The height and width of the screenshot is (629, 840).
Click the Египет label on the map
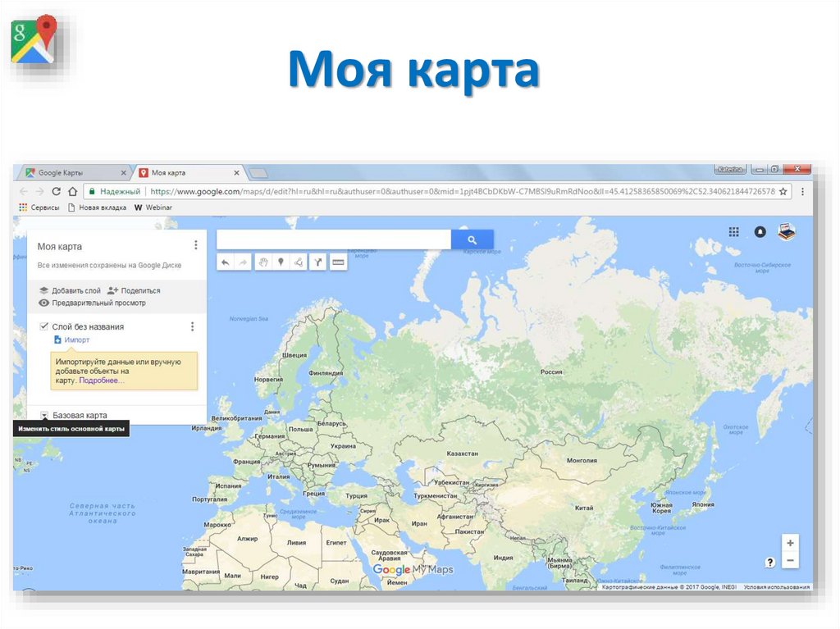click(x=336, y=542)
